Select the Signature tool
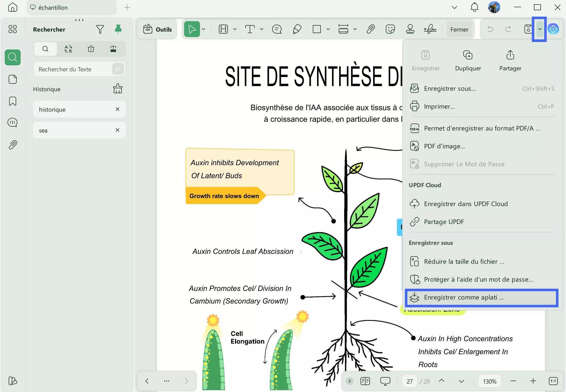 point(430,29)
